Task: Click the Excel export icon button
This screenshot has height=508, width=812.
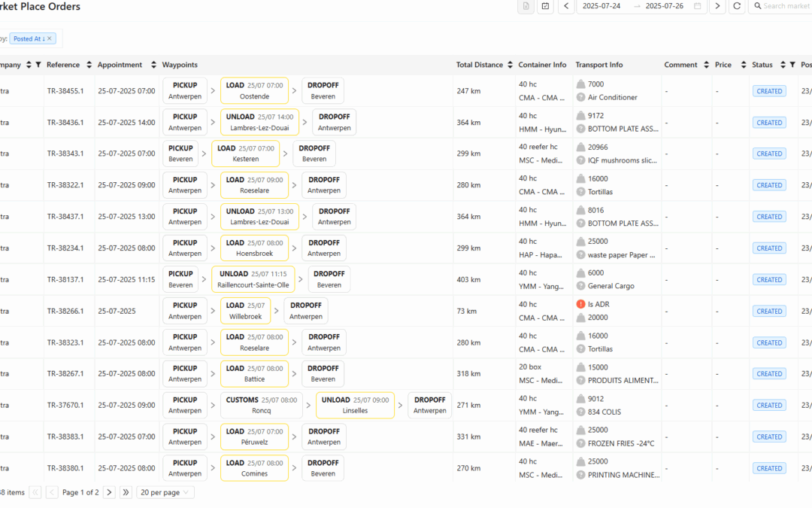Action: click(x=526, y=6)
